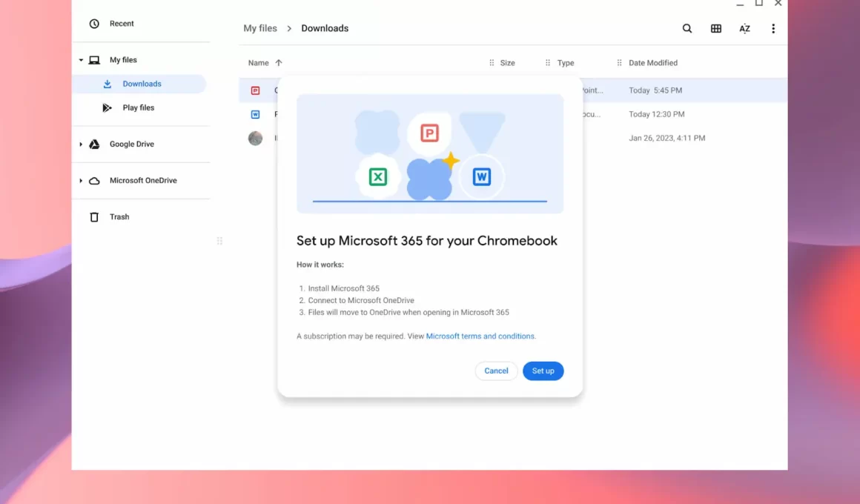Viewport: 860px width, 504px height.
Task: Open the Trash folder
Action: (119, 217)
